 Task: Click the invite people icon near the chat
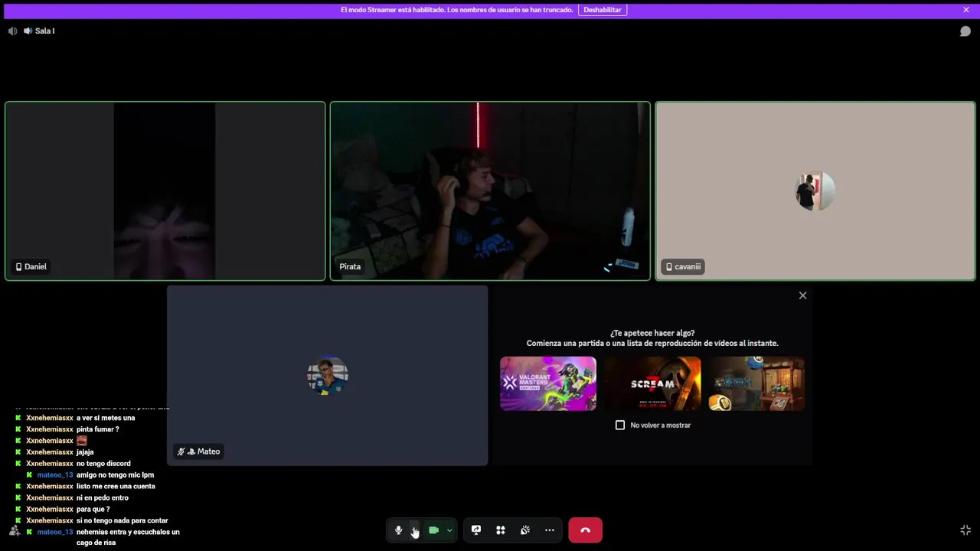click(15, 530)
